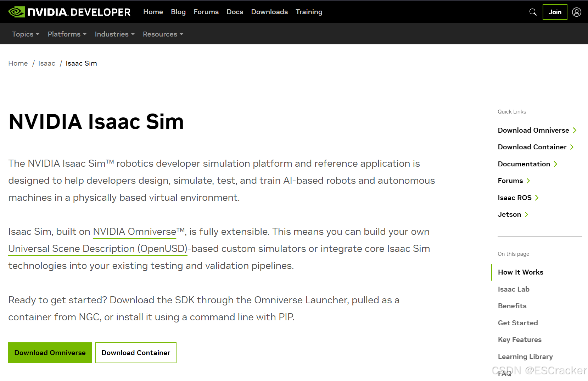Expand the Platforms dropdown

67,34
